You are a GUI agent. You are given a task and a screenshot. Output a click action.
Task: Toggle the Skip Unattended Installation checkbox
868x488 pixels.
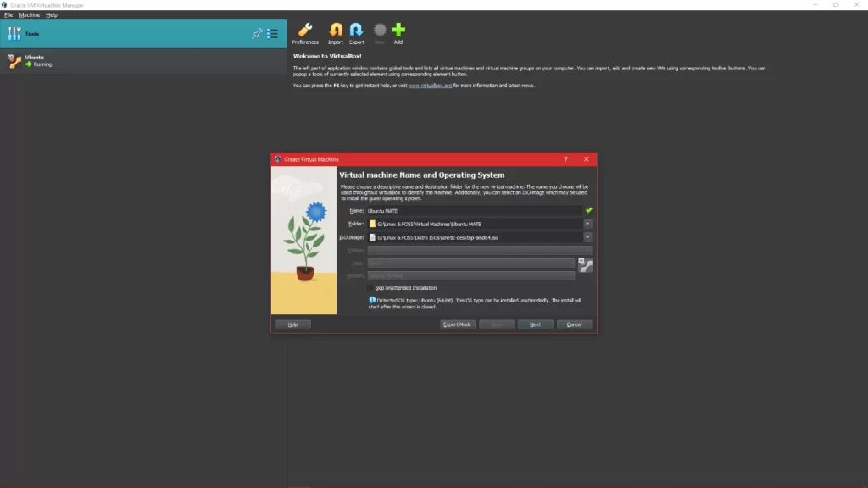(x=370, y=288)
